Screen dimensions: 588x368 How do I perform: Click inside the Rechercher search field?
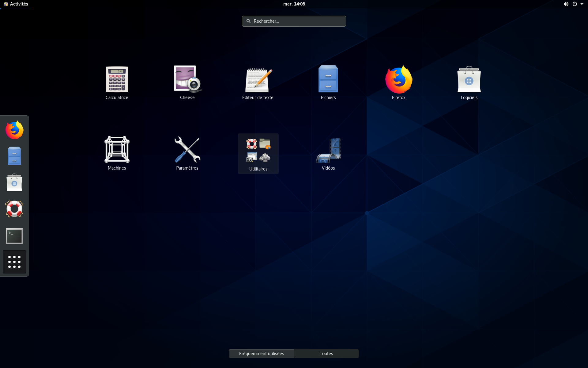(294, 21)
